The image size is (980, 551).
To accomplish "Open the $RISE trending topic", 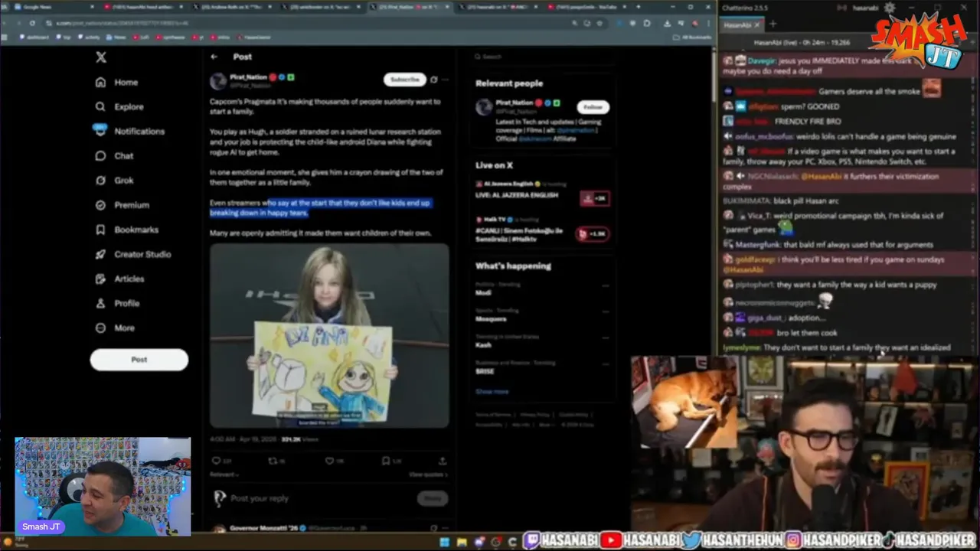I will [485, 371].
